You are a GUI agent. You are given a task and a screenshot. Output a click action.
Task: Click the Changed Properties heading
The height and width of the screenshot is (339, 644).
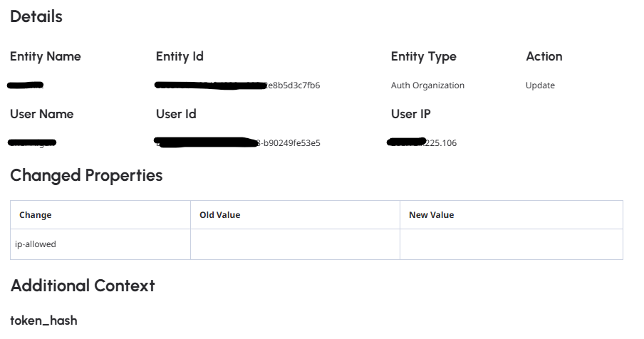pyautogui.click(x=86, y=175)
